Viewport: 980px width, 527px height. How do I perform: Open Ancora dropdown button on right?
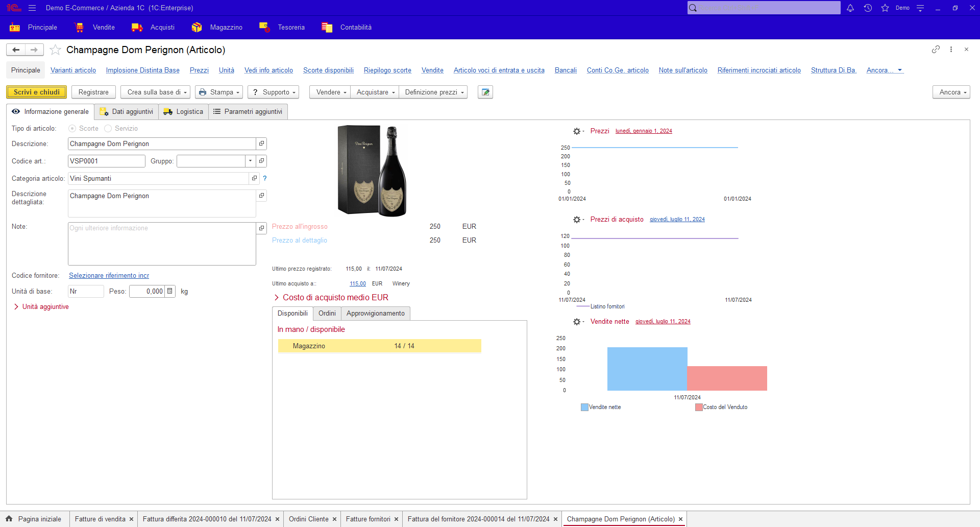pos(951,92)
